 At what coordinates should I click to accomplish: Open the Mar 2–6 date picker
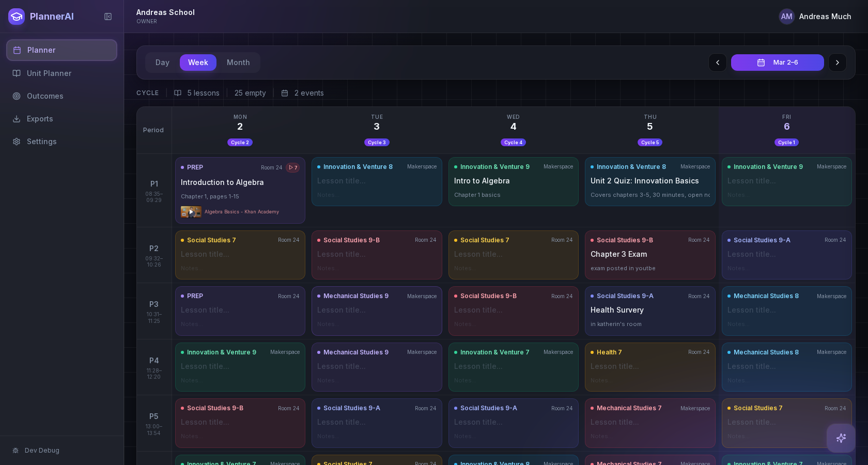point(777,63)
